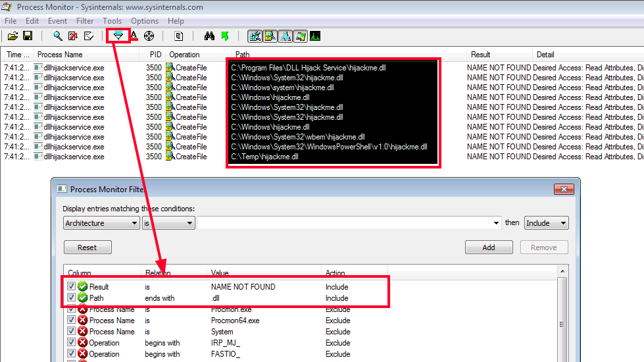This screenshot has width=644, height=362.
Task: Click the red X icon of the Procmon64.exe filter
Action: click(x=82, y=320)
